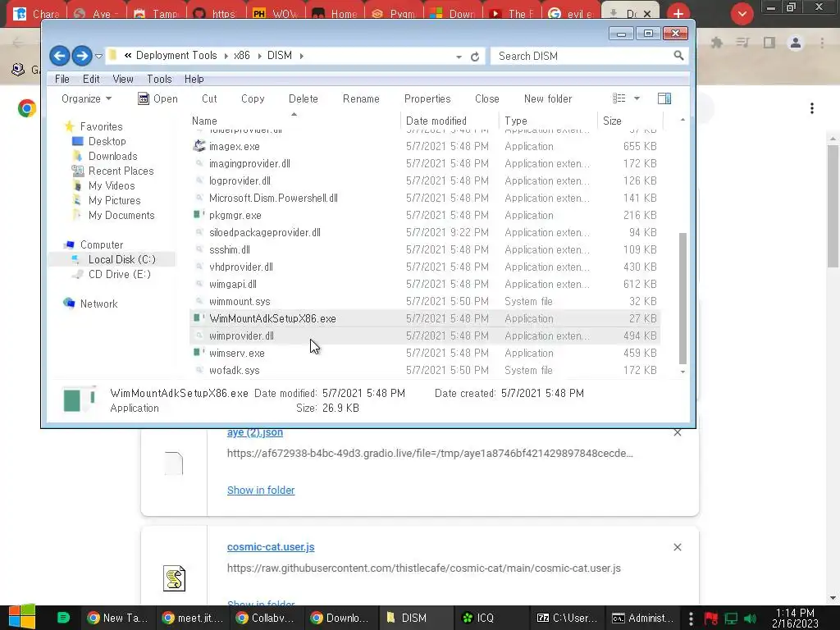The width and height of the screenshot is (840, 630).
Task: Change view with the view icon
Action: (x=619, y=98)
